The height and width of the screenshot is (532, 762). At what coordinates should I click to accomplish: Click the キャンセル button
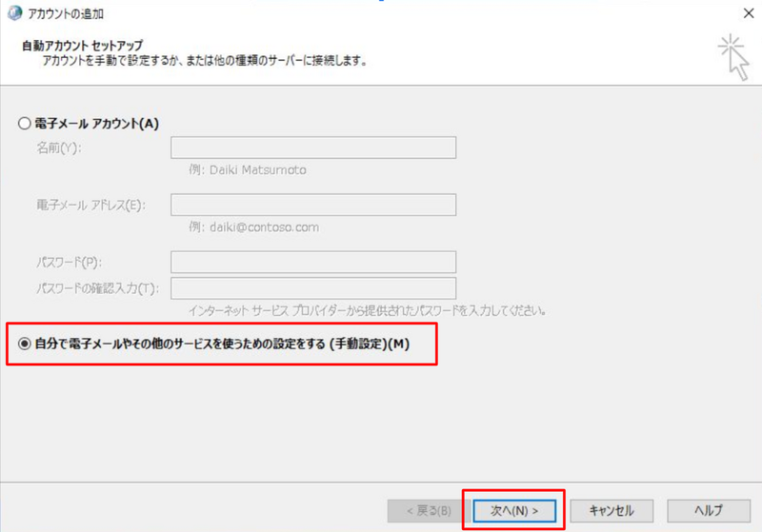click(x=612, y=511)
